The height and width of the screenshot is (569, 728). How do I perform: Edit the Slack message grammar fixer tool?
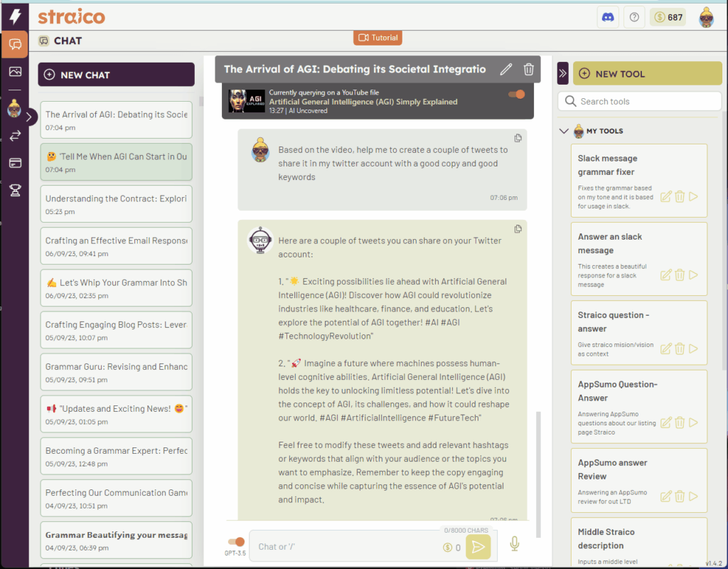point(665,197)
